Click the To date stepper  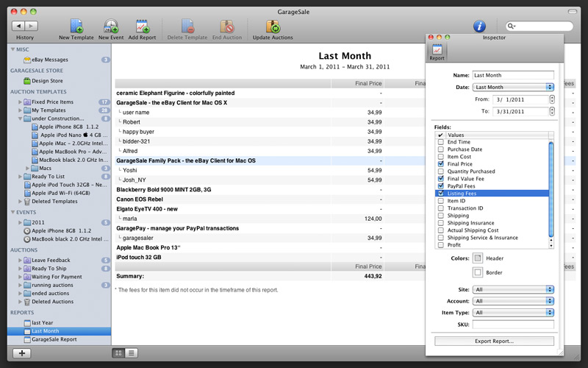pyautogui.click(x=552, y=111)
